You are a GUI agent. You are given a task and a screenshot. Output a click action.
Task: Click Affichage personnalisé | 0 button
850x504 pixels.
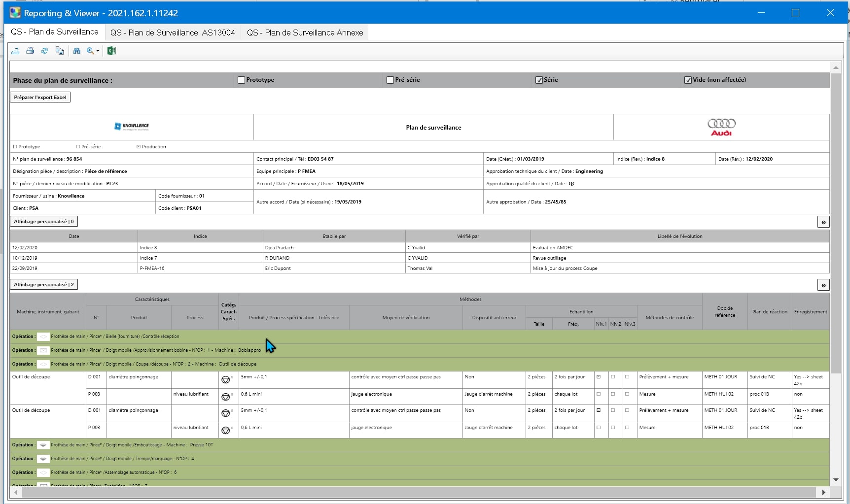[x=44, y=222]
